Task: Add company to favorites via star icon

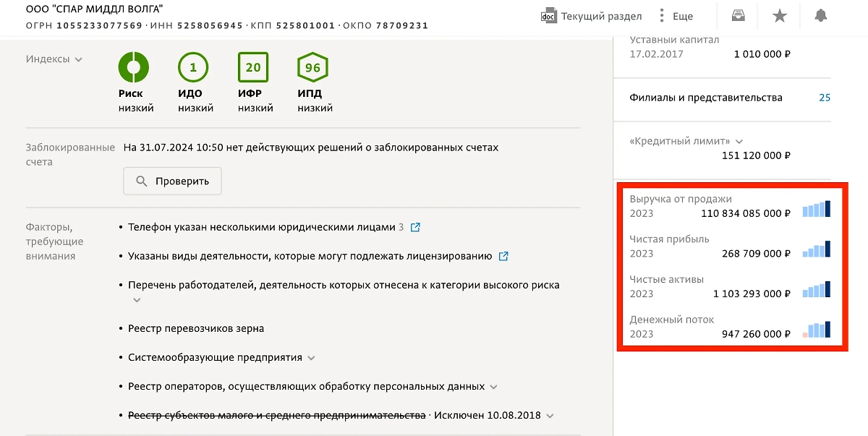Action: click(x=779, y=14)
